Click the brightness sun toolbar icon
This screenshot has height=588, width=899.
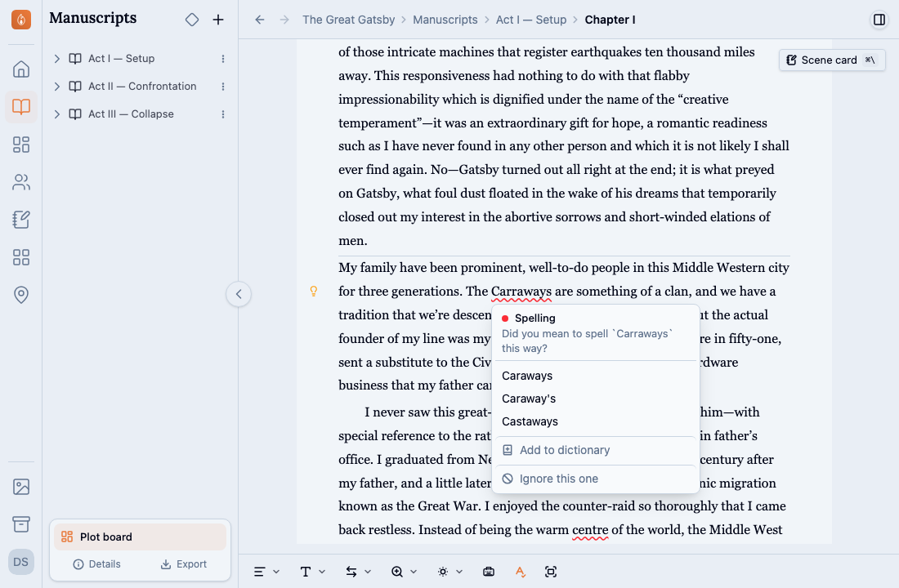[x=443, y=572]
